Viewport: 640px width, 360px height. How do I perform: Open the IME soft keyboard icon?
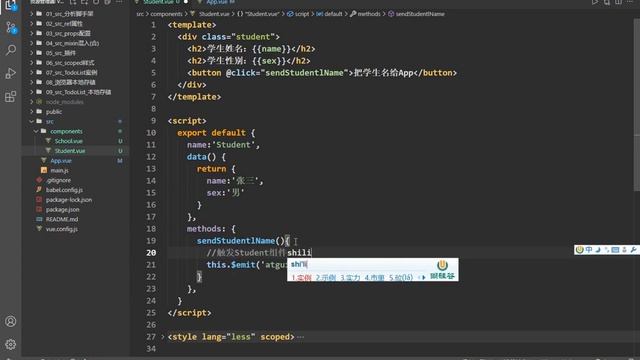click(x=616, y=250)
